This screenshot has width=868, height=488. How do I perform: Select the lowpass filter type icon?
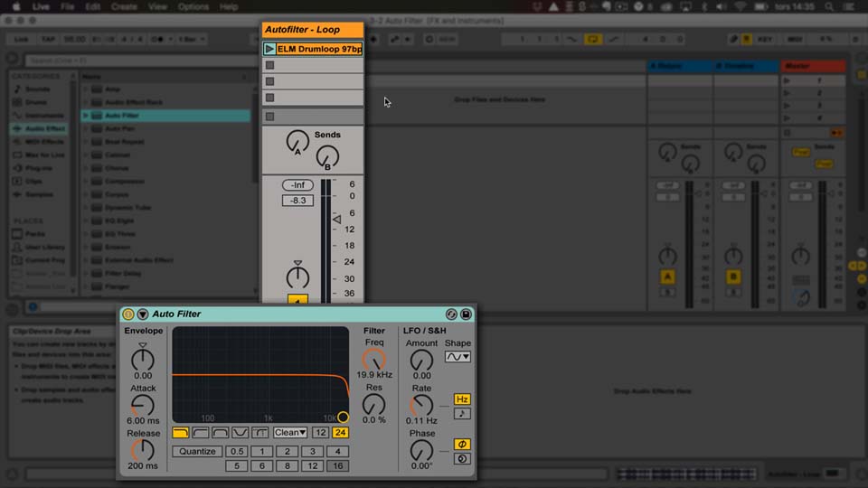(181, 433)
